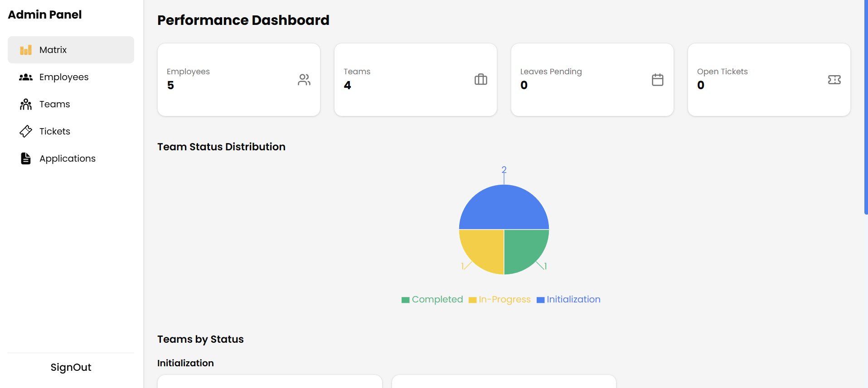Click the ticket icon on Open Tickets card
Viewport: 868px width, 388px height.
tap(834, 80)
